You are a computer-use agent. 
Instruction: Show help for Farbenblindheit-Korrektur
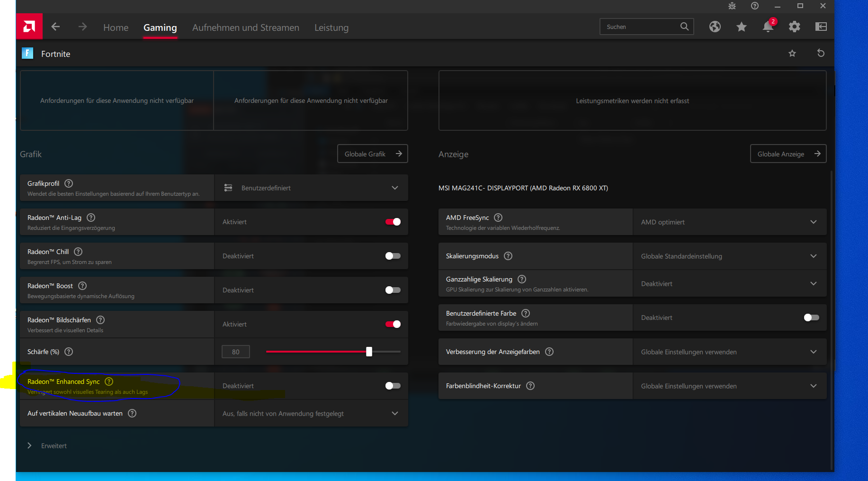click(530, 386)
